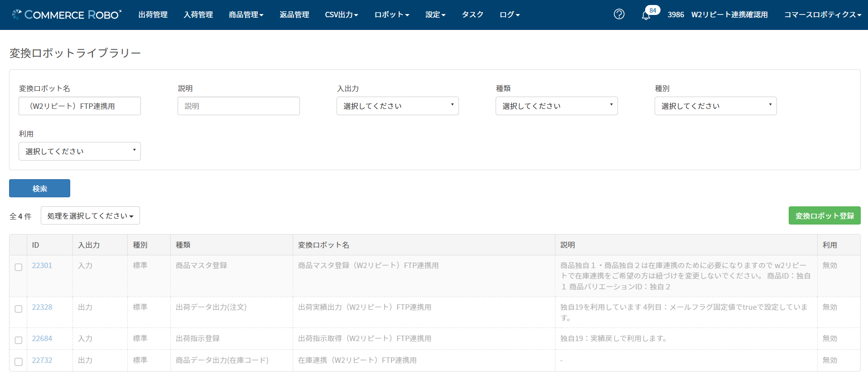Viewport: 868px width, 386px height.
Task: Go to 入荷管理 in navigation bar
Action: pos(198,15)
